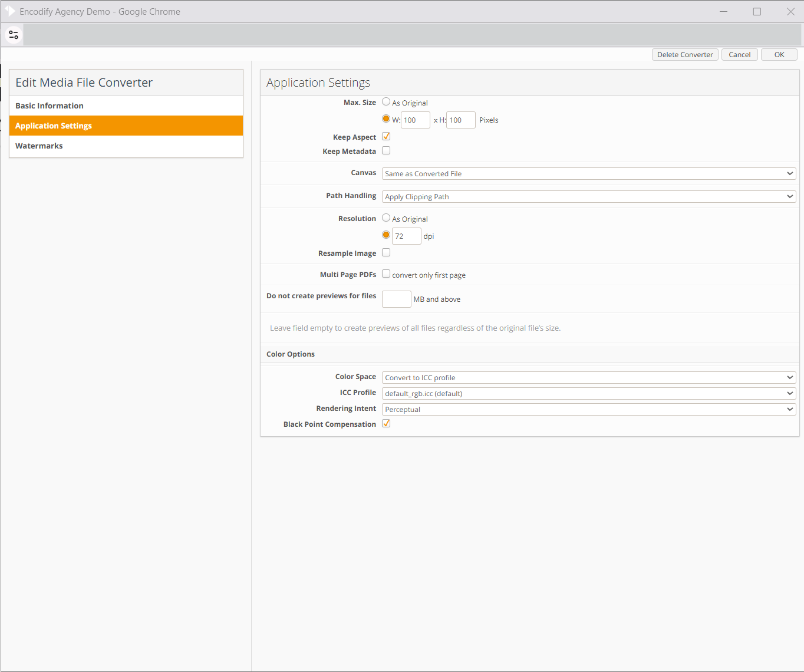
Task: Click the Color Options heading
Action: coord(291,354)
